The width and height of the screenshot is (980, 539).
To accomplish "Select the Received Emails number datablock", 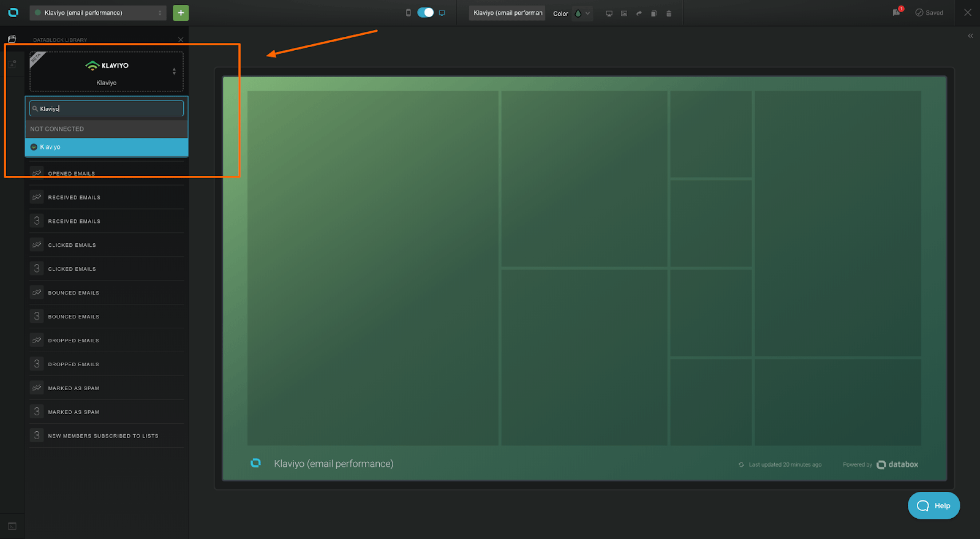I will tap(107, 221).
